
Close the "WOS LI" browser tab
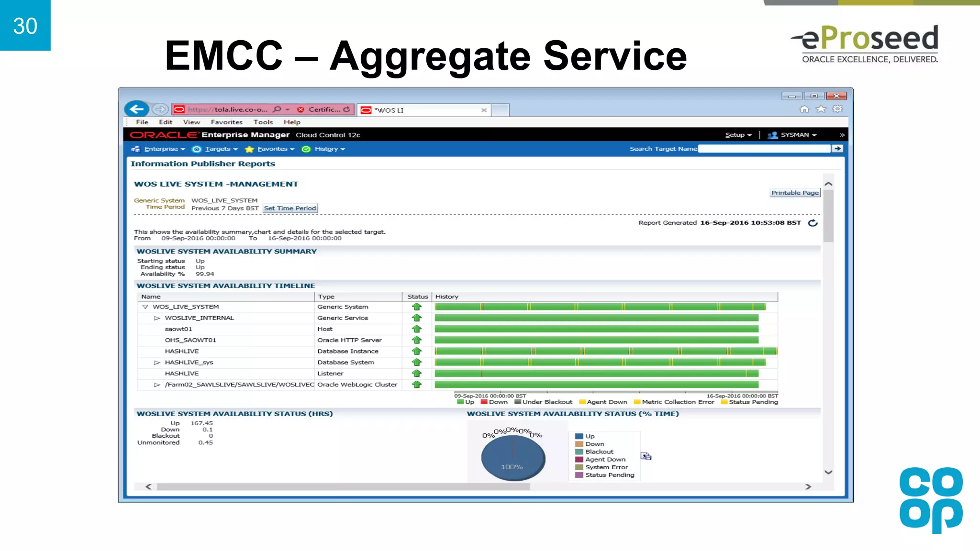pyautogui.click(x=484, y=110)
